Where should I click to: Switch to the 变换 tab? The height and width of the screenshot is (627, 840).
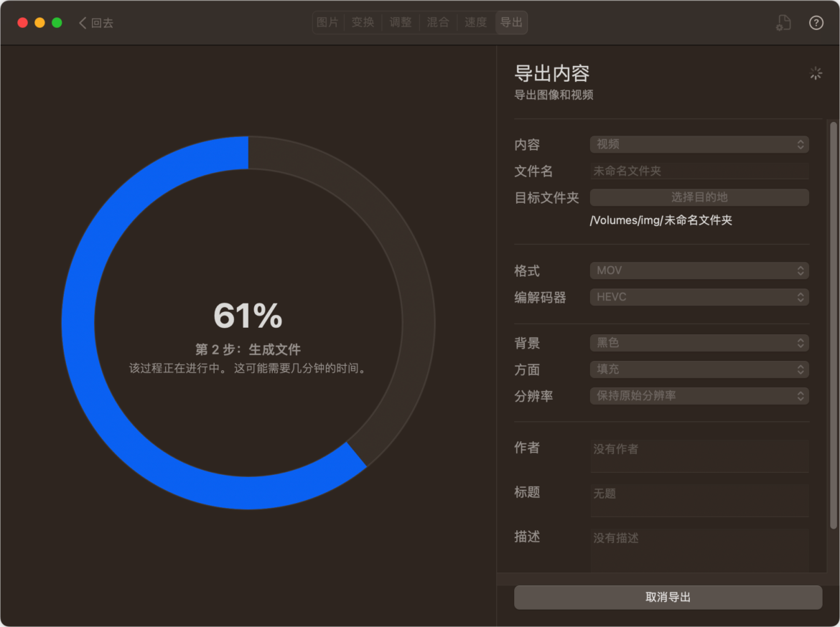pos(363,22)
